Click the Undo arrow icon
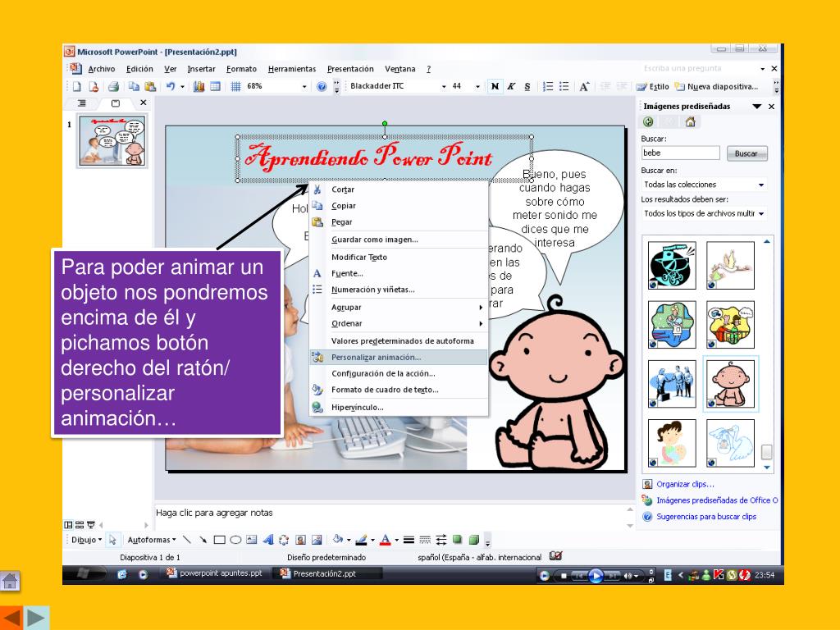Screen dimensions: 840x630 171,86
